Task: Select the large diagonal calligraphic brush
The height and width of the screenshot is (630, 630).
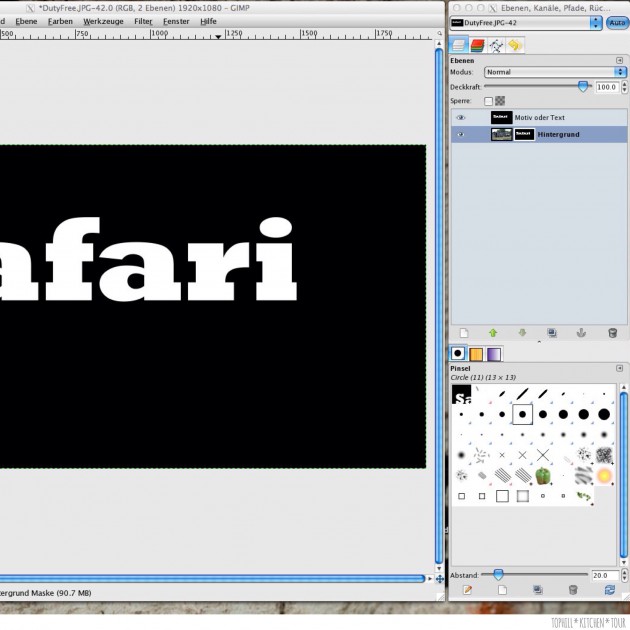Action: pos(522,394)
